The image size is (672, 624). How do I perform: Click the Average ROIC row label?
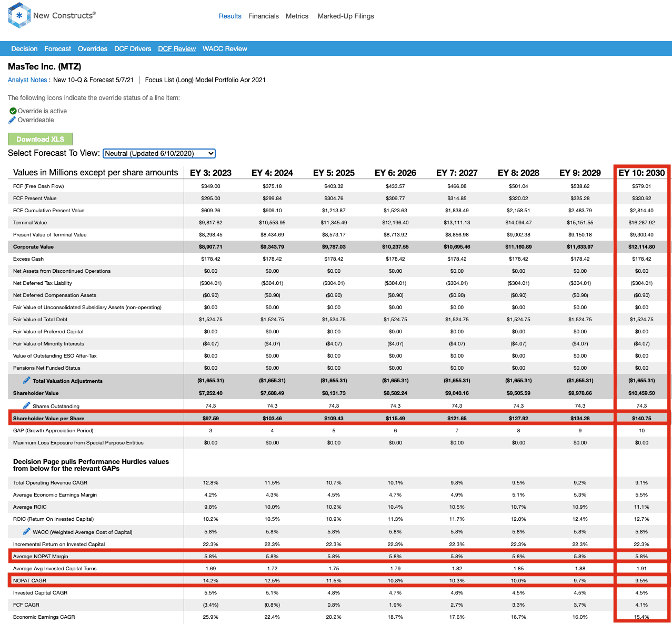(x=30, y=507)
